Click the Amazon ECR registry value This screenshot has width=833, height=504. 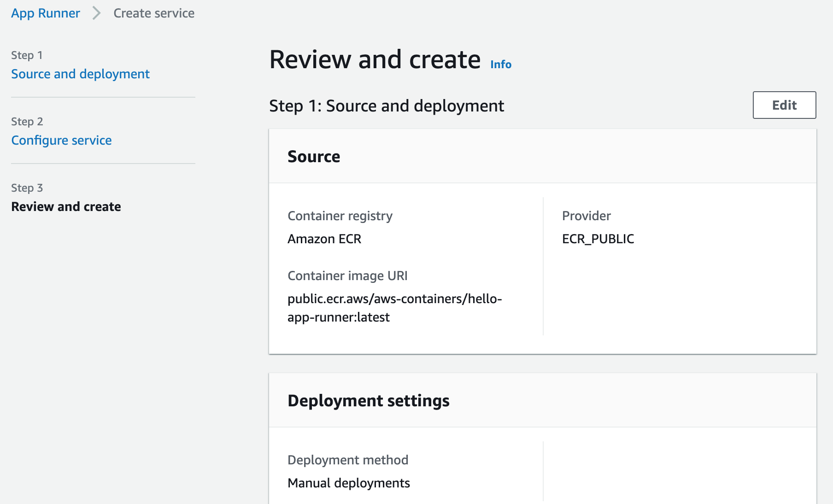point(324,239)
